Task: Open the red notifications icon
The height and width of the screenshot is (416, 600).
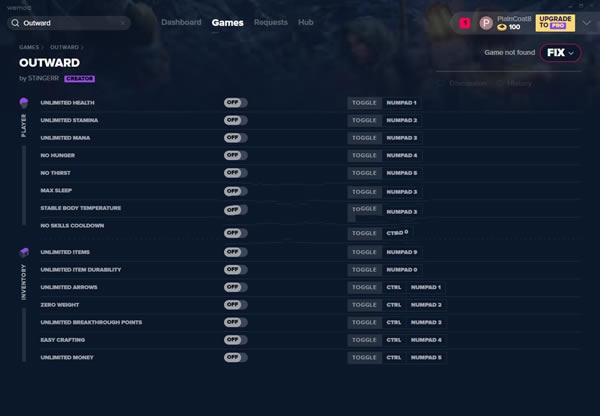Action: pos(465,22)
